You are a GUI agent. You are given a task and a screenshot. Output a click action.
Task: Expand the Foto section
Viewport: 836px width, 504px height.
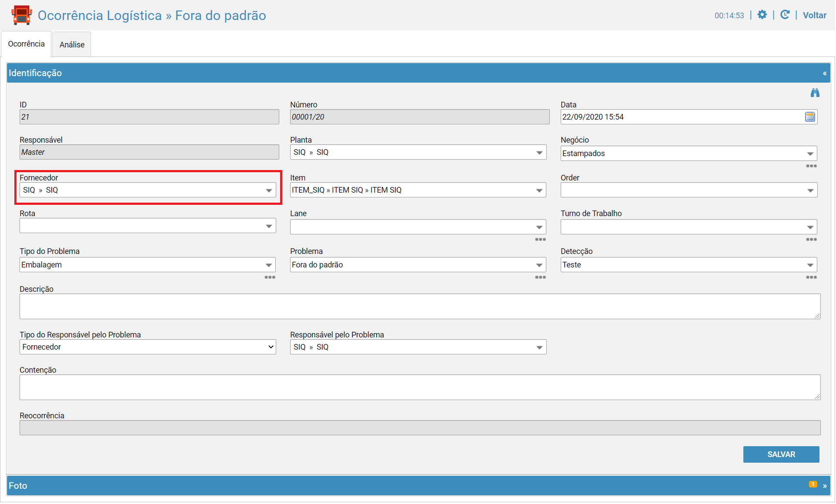point(825,486)
